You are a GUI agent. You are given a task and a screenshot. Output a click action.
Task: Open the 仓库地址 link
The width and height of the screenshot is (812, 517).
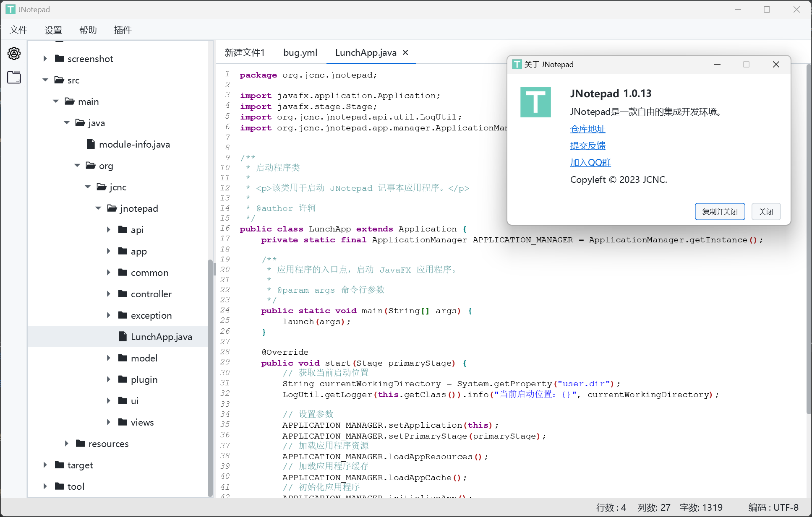587,129
